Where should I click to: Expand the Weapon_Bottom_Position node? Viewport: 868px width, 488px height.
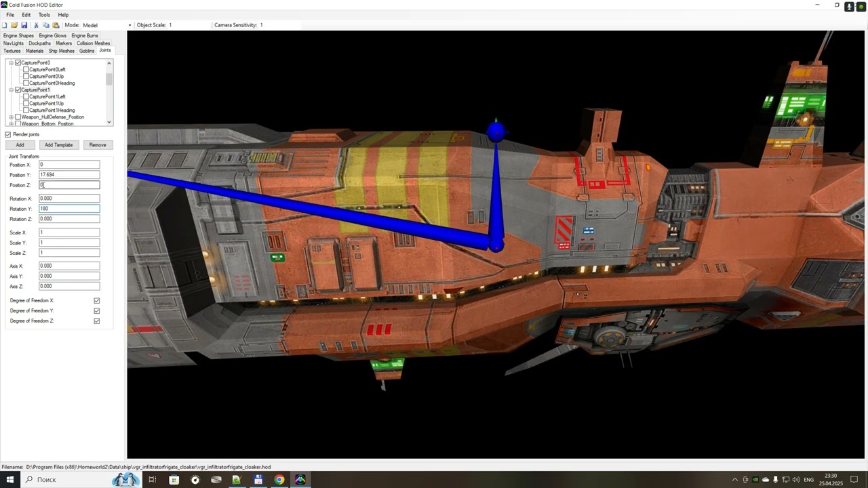11,124
